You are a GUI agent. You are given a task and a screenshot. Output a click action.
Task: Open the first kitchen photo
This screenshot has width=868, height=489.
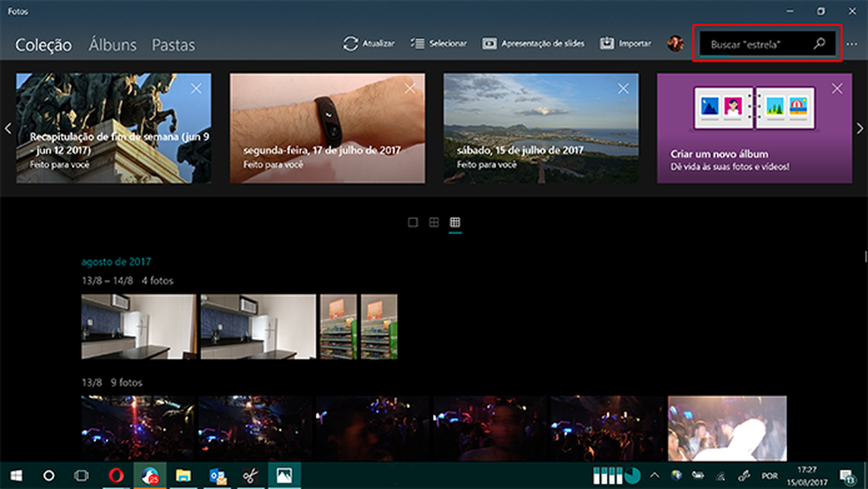click(138, 327)
